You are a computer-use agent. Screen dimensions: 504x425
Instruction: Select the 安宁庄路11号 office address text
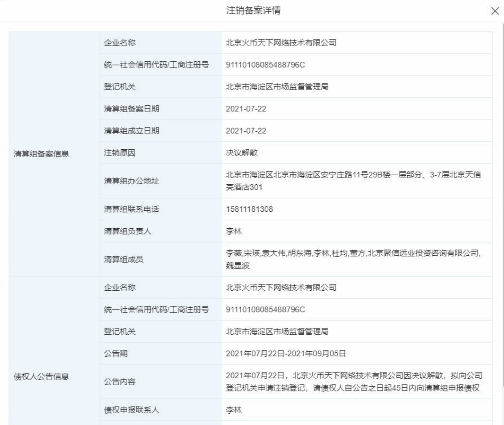click(x=353, y=181)
